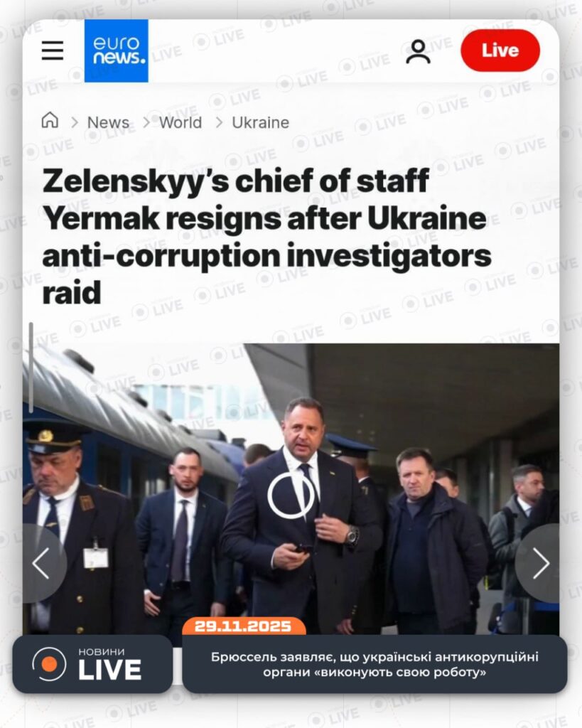Open the News breadcrumb link
This screenshot has height=728, width=582.
click(108, 122)
